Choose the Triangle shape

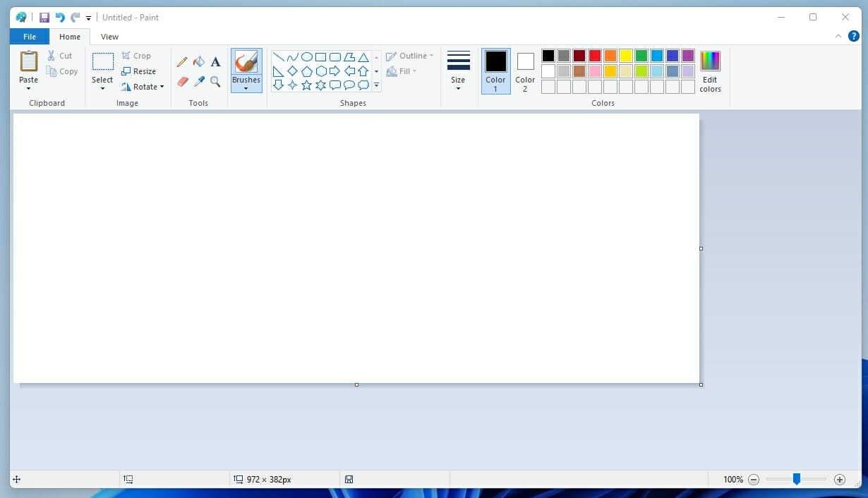coord(363,57)
